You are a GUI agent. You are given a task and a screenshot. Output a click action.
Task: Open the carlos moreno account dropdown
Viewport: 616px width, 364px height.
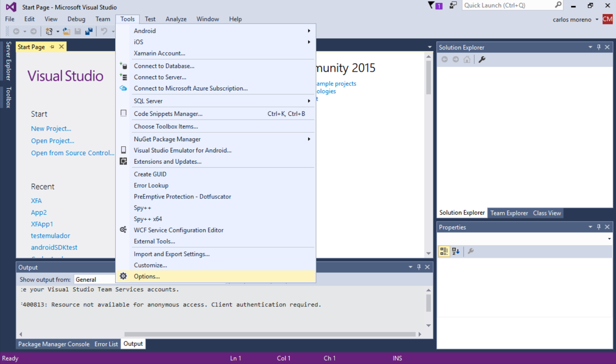(597, 19)
